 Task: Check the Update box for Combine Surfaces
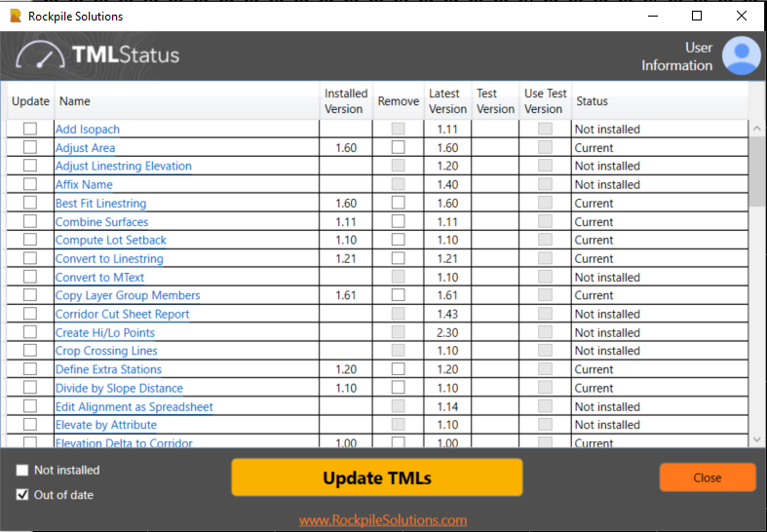pyautogui.click(x=30, y=221)
